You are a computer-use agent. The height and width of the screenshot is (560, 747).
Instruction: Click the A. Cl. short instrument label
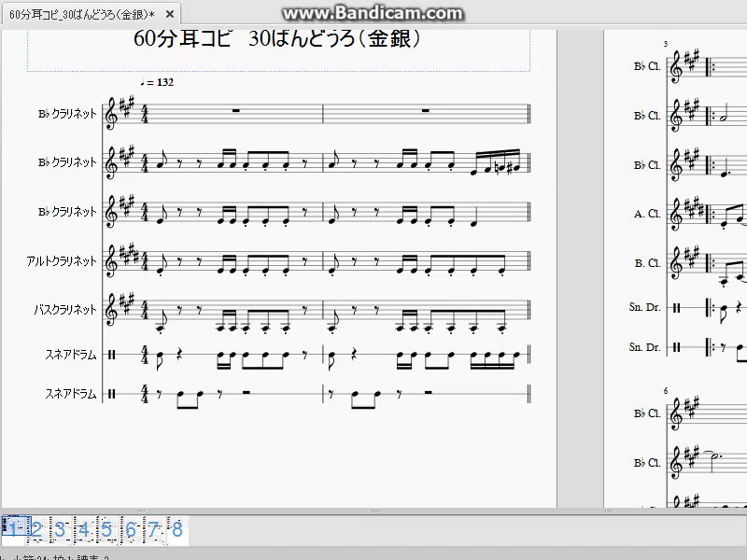pos(647,215)
